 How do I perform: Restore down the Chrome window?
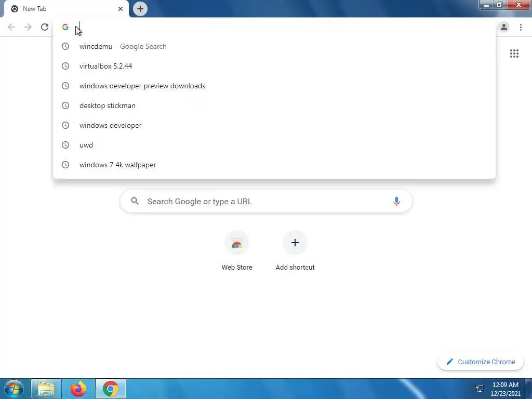point(499,5)
